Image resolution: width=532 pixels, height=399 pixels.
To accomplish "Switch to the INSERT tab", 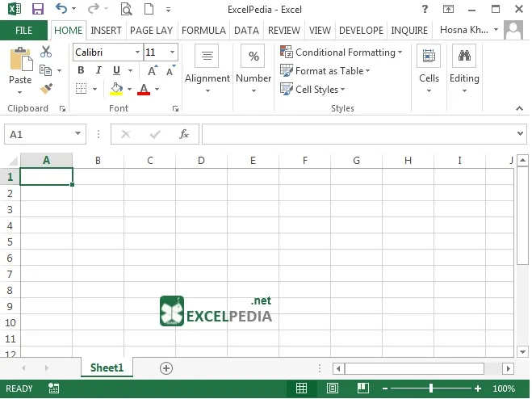I will [x=106, y=31].
